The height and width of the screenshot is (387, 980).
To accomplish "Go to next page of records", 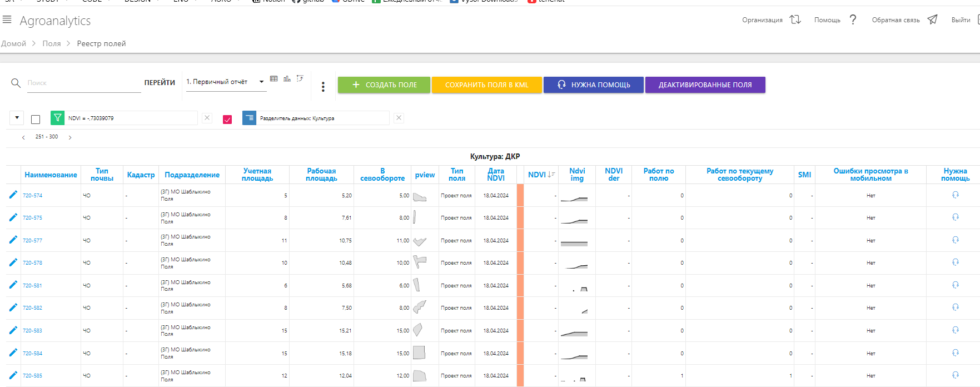I will (x=70, y=137).
